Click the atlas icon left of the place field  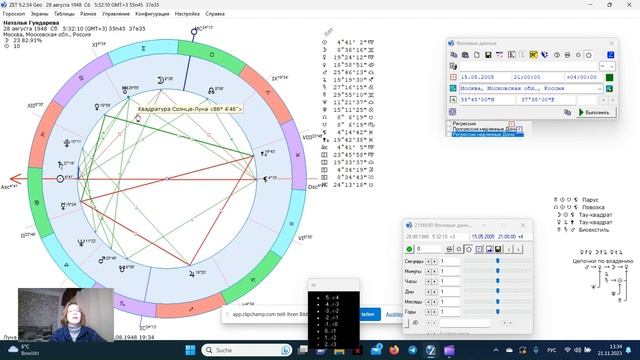453,88
